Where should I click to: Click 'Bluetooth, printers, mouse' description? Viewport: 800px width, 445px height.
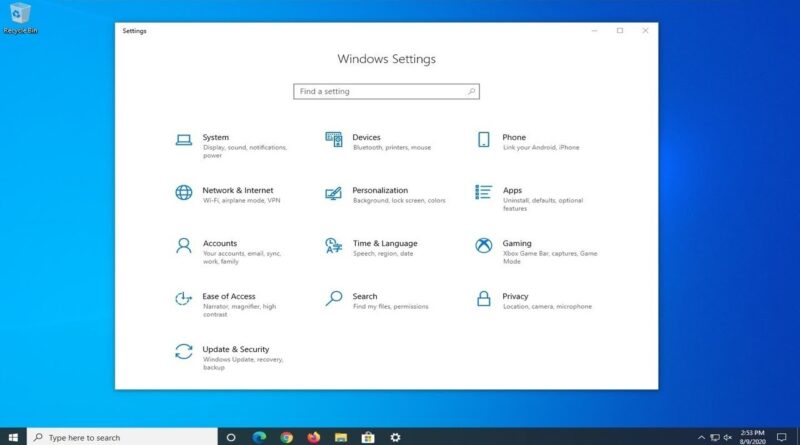(x=392, y=147)
